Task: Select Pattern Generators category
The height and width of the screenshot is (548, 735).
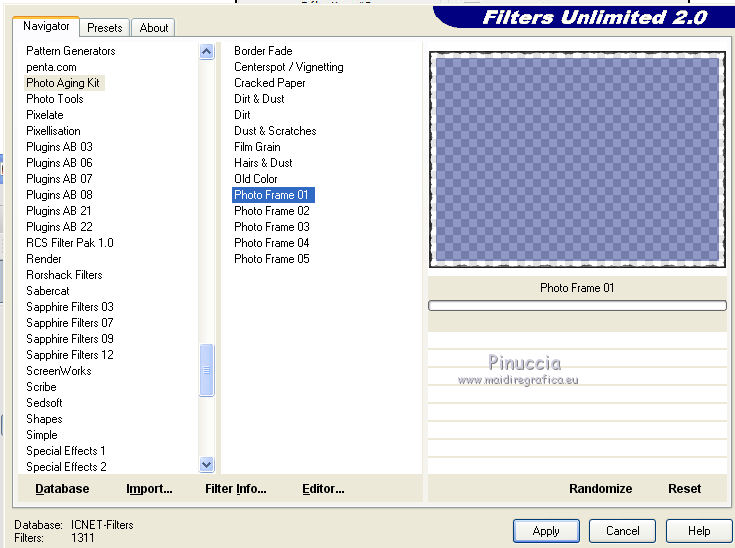Action: (71, 51)
